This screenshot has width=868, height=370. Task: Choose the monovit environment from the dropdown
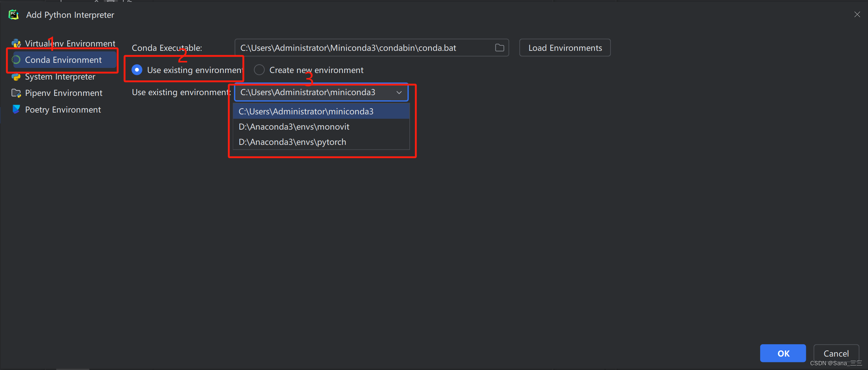(294, 126)
